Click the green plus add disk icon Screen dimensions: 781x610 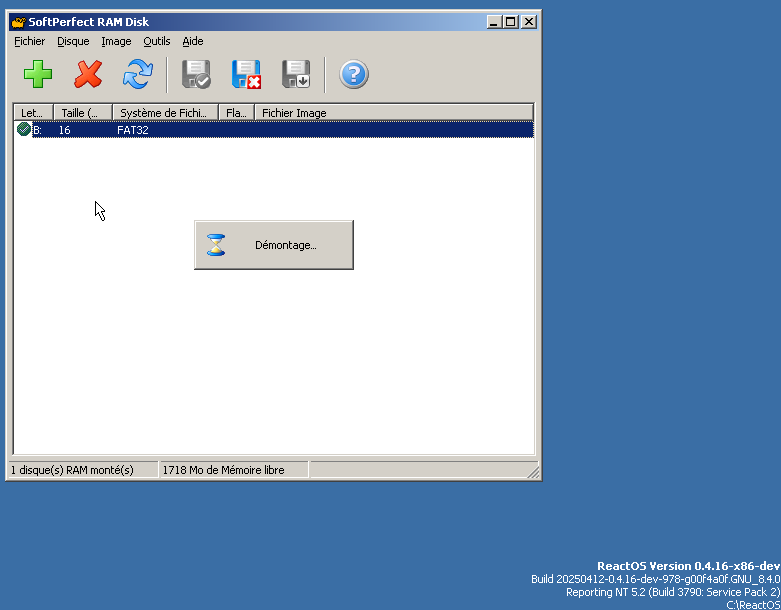(x=38, y=74)
